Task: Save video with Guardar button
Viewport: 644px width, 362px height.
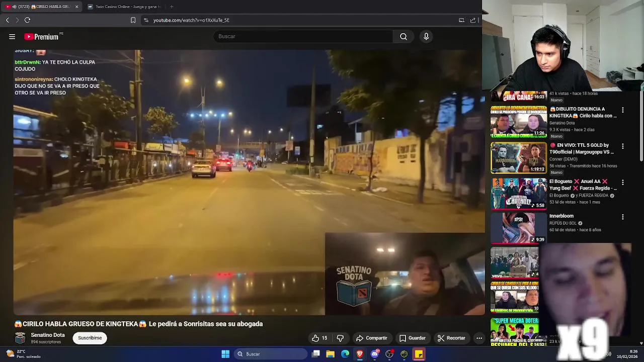Action: 413,338
